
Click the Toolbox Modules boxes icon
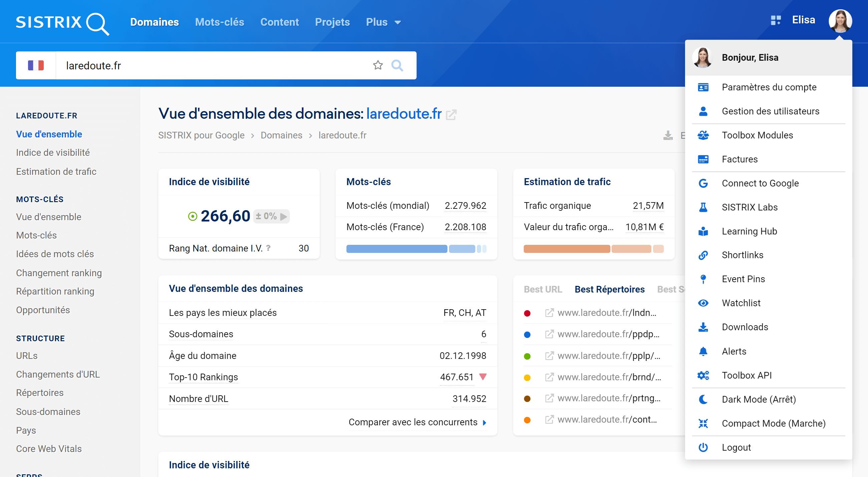[703, 135]
